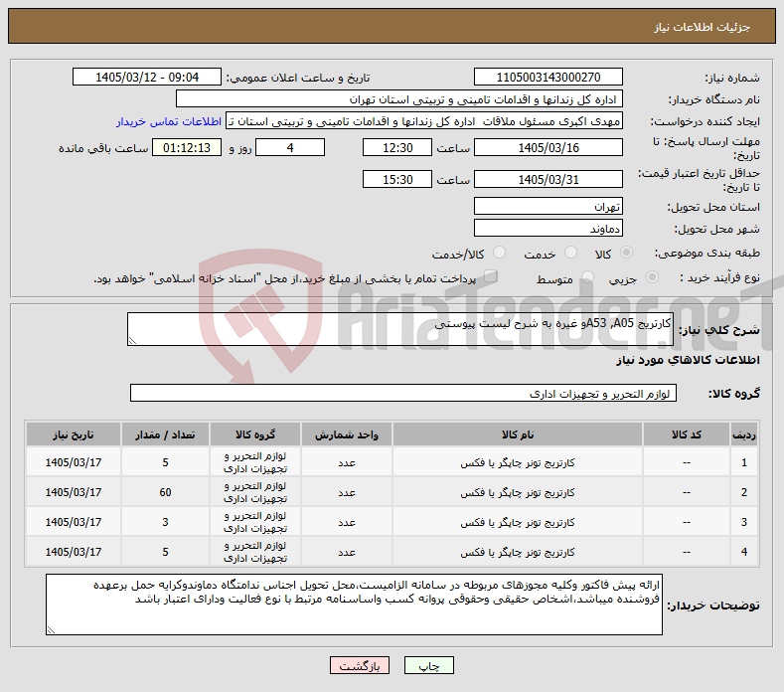Click item name in row 3
Image resolution: width=784 pixels, height=692 pixels.
pyautogui.click(x=518, y=522)
